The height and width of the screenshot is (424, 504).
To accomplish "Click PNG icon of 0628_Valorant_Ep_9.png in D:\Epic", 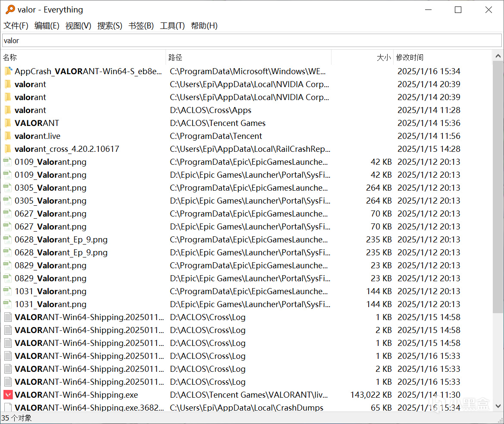I will (7, 252).
